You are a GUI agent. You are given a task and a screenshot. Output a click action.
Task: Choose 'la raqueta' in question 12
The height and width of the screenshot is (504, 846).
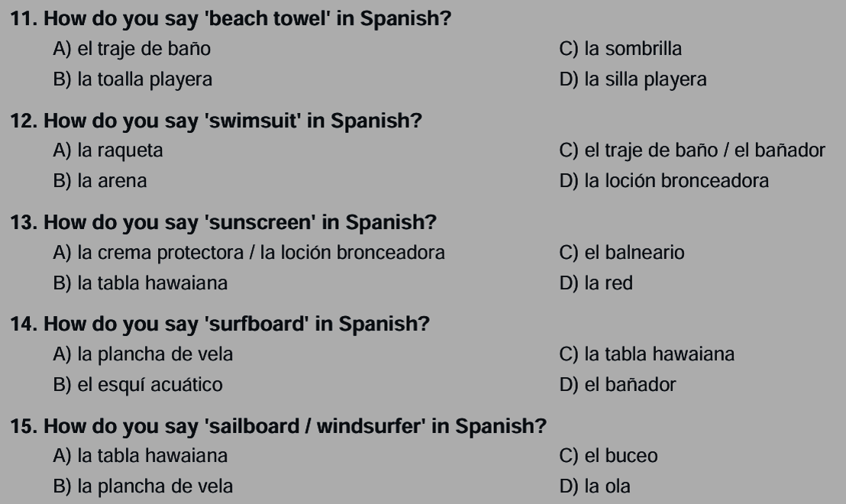108,151
